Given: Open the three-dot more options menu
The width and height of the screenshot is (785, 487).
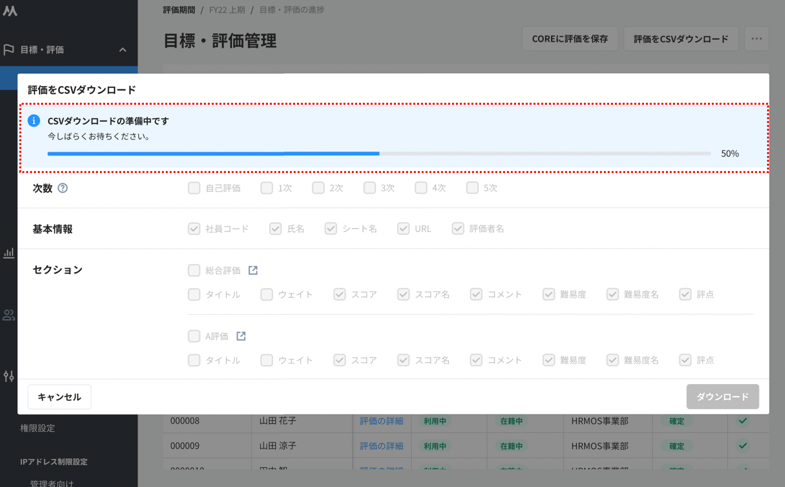Looking at the screenshot, I should (756, 39).
